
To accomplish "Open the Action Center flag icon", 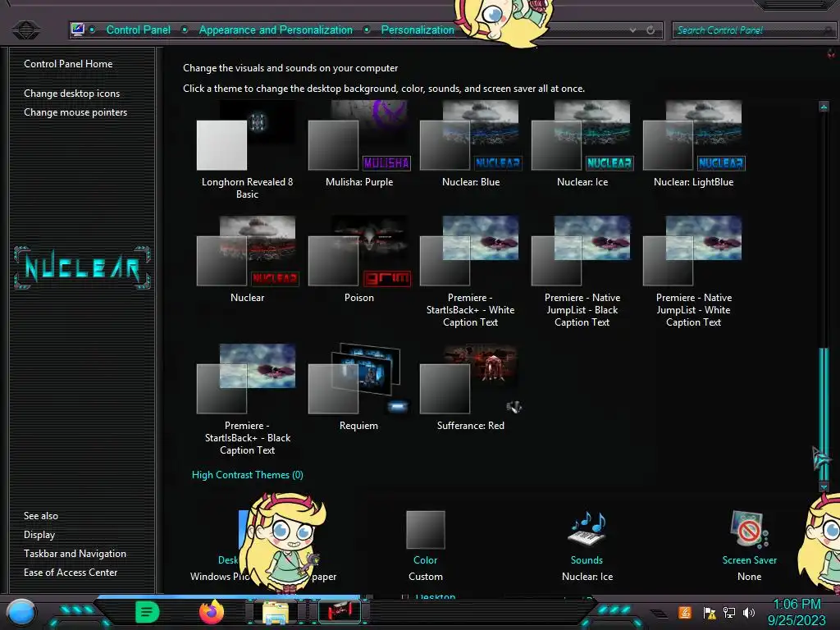I will [710, 612].
